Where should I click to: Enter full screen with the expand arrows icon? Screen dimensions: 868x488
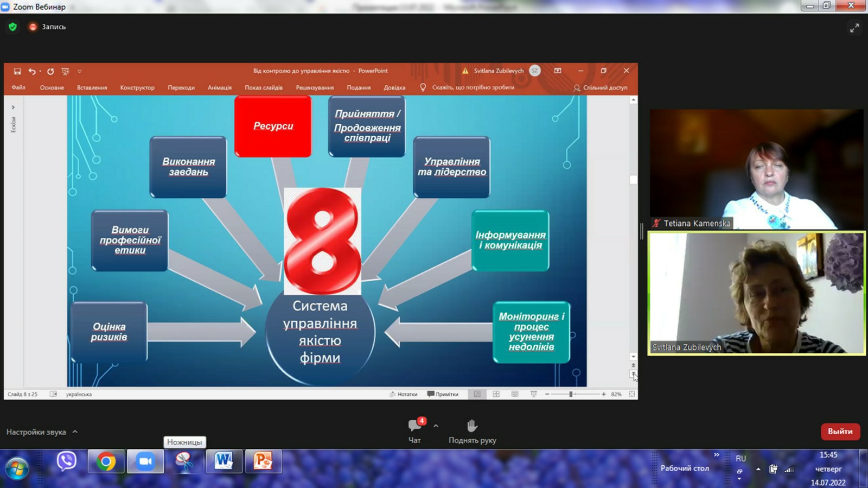[854, 28]
